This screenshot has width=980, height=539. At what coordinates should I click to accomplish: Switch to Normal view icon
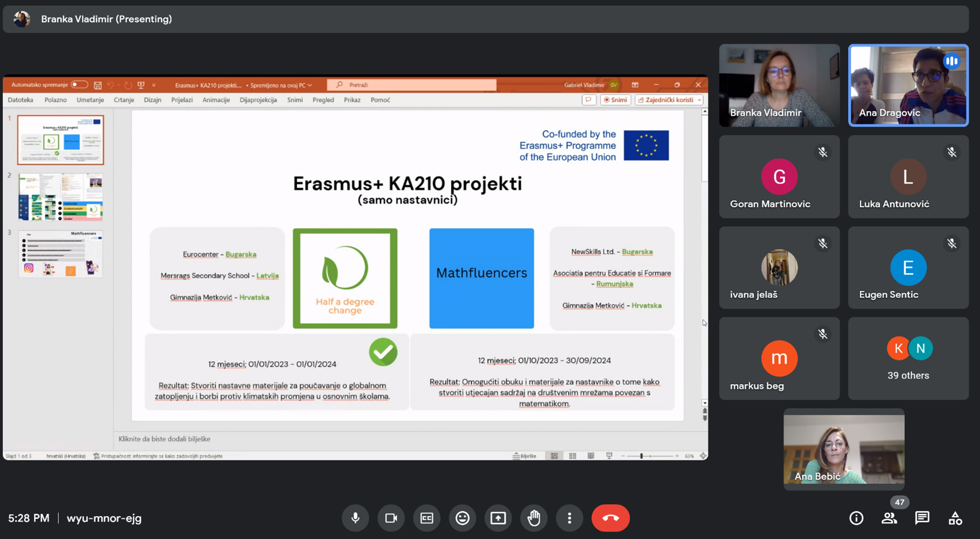[x=554, y=456]
